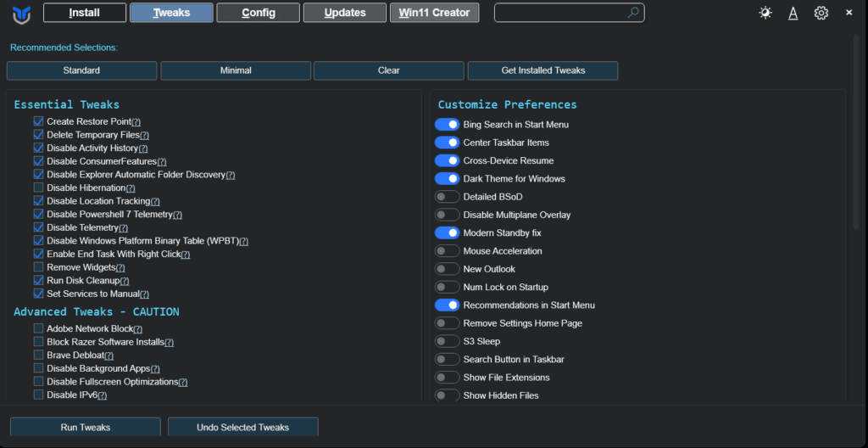Enable the Show File Extensions toggle
The height and width of the screenshot is (448, 868).
pyautogui.click(x=447, y=378)
